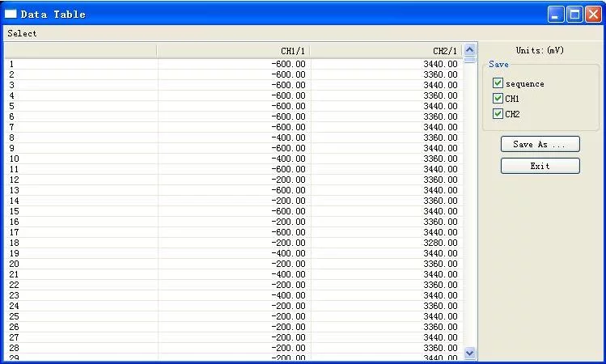This screenshot has width=606, height=364.
Task: Click the vertical scrollbar thumb
Action: (x=469, y=60)
